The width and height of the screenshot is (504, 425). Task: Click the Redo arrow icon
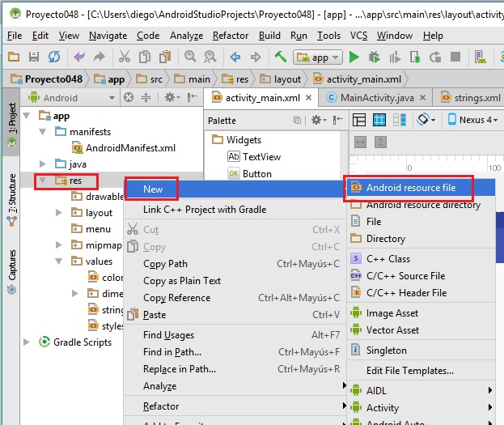pos(100,57)
